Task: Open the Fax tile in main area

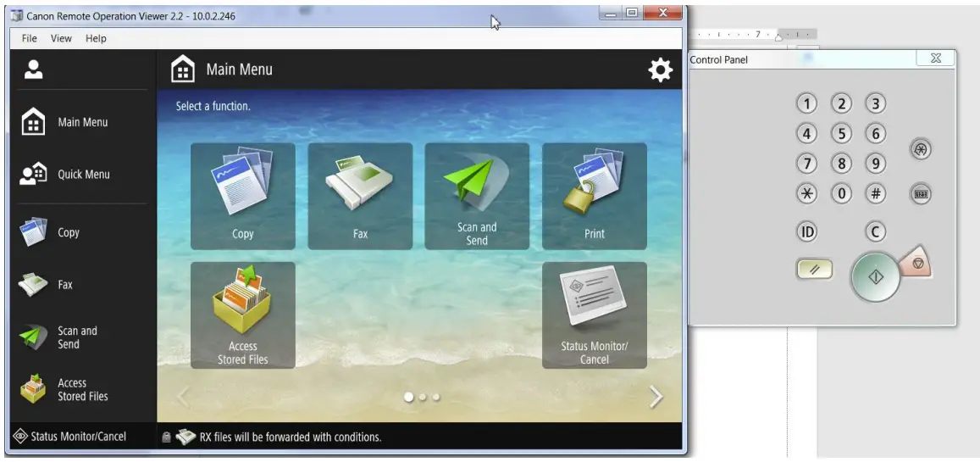Action: coord(360,197)
